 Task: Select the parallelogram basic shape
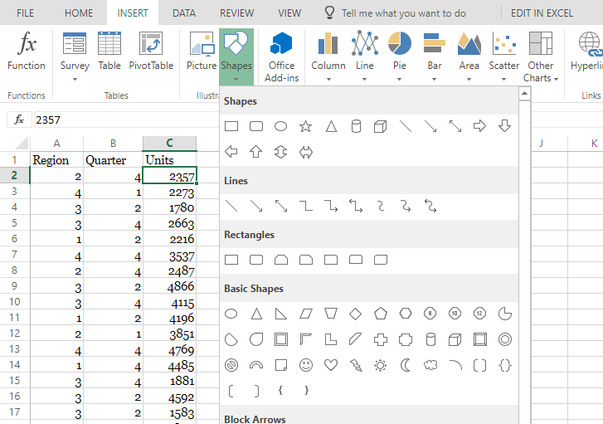click(306, 314)
